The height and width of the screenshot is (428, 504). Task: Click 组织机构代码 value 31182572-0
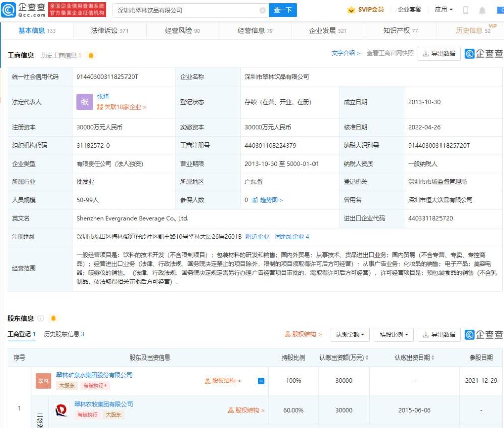pos(93,145)
